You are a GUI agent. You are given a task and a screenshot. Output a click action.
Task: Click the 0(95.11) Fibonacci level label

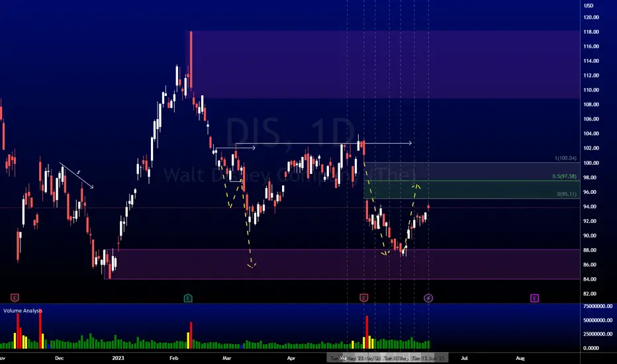[567, 194]
